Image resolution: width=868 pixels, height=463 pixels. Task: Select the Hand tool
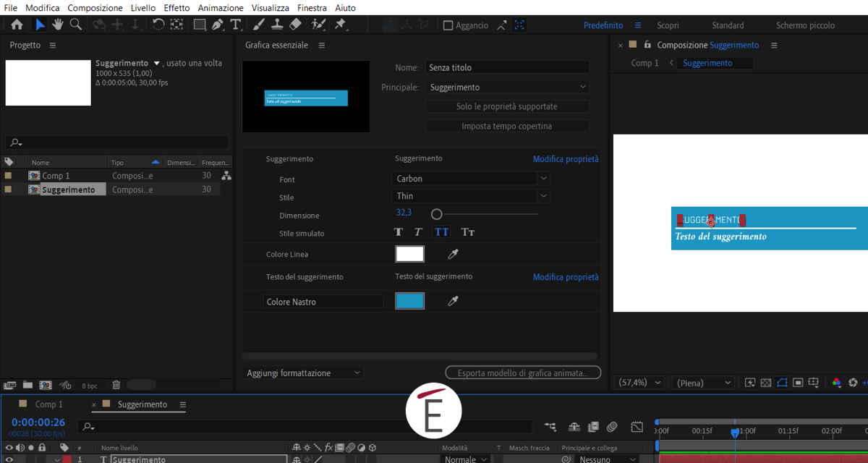pos(57,25)
